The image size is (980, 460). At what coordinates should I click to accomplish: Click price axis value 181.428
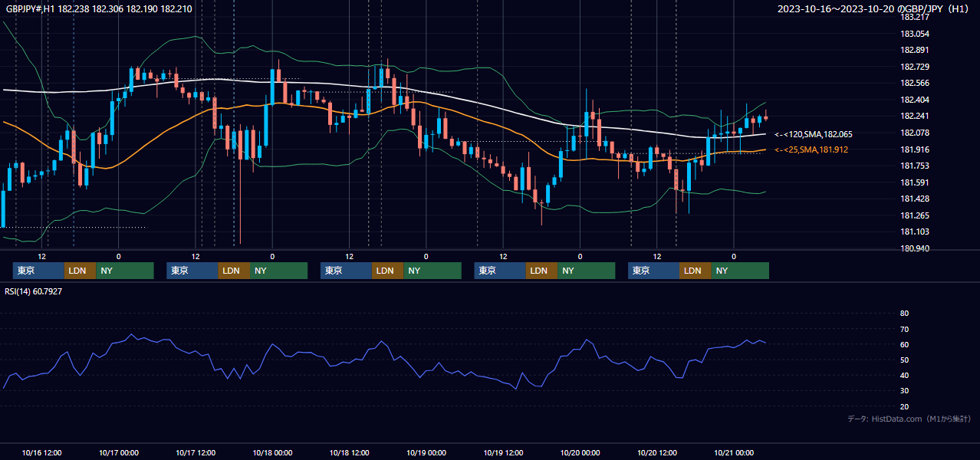click(x=915, y=199)
